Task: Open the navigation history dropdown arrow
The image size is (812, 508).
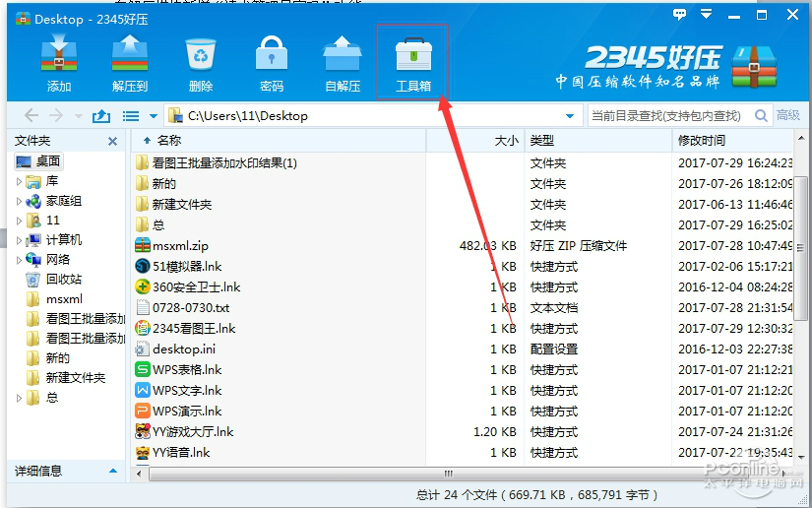Action: coord(78,116)
